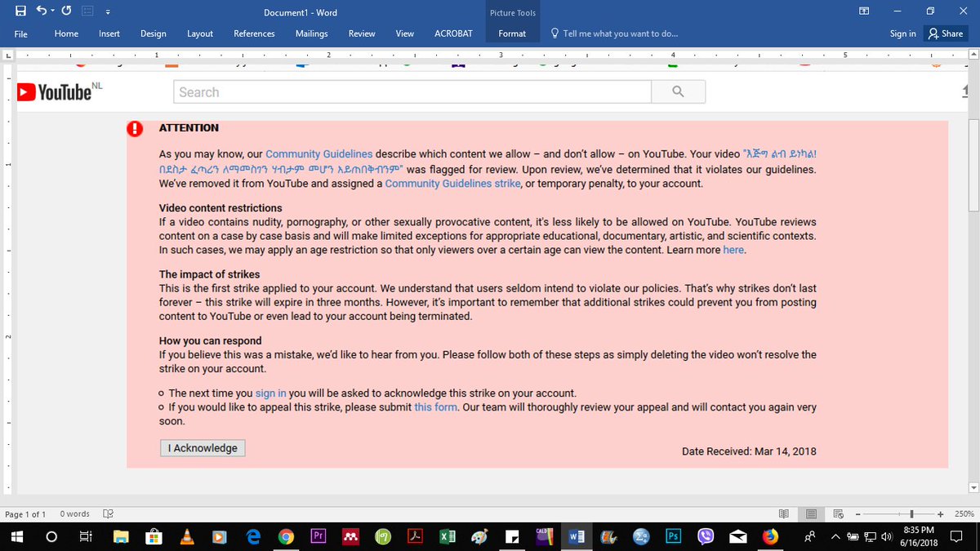Open Ribbon Display Options
This screenshot has height=551, width=980.
coord(864,11)
